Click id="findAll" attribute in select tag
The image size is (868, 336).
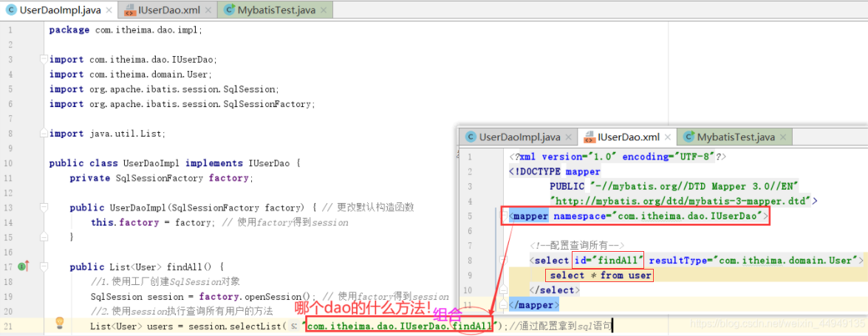(609, 260)
